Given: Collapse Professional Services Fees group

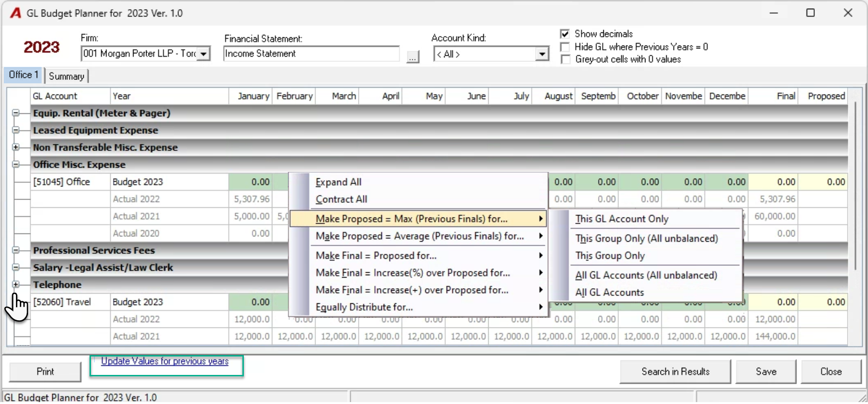Looking at the screenshot, I should (x=15, y=250).
